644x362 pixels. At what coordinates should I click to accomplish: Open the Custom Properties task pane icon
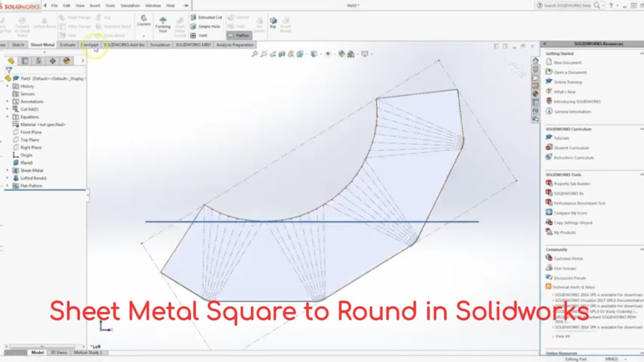point(535,102)
